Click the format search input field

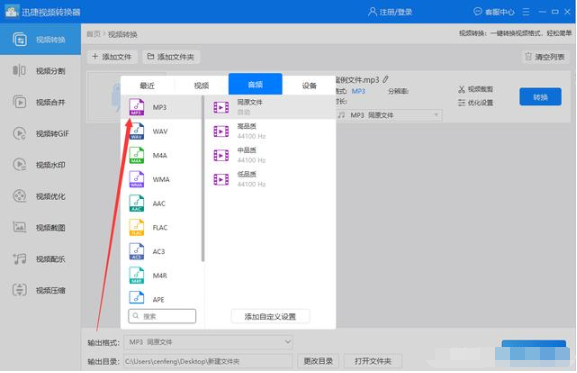tap(162, 316)
